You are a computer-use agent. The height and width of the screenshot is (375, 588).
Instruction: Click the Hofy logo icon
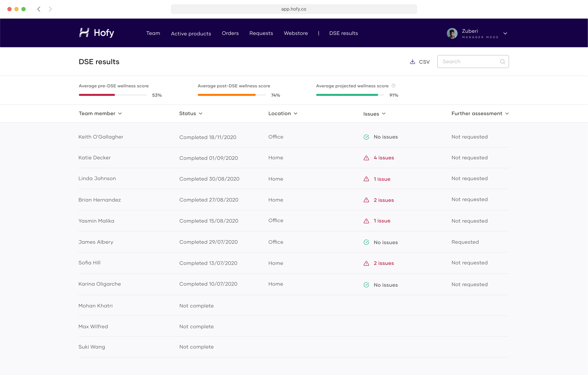coord(84,32)
